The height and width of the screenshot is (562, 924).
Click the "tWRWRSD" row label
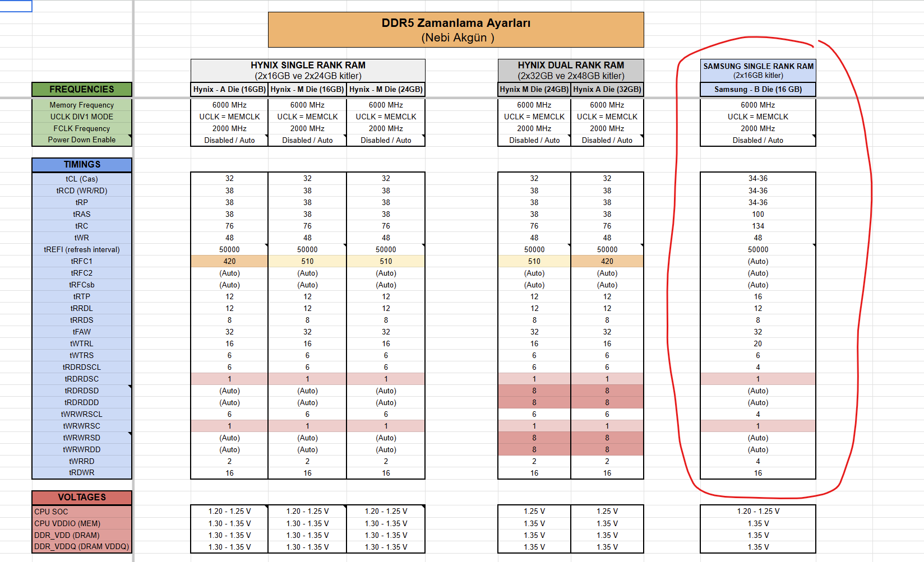82,438
